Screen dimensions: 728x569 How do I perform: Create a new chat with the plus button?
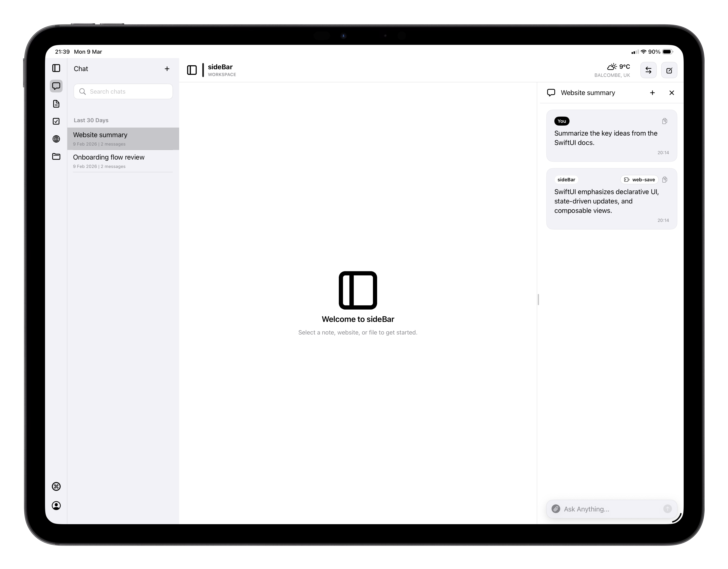tap(167, 69)
